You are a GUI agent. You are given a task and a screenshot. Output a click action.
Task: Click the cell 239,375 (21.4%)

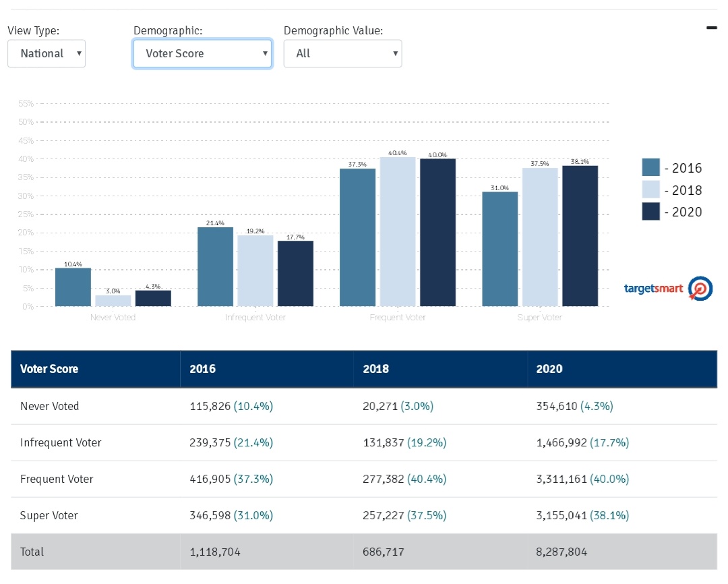point(231,443)
